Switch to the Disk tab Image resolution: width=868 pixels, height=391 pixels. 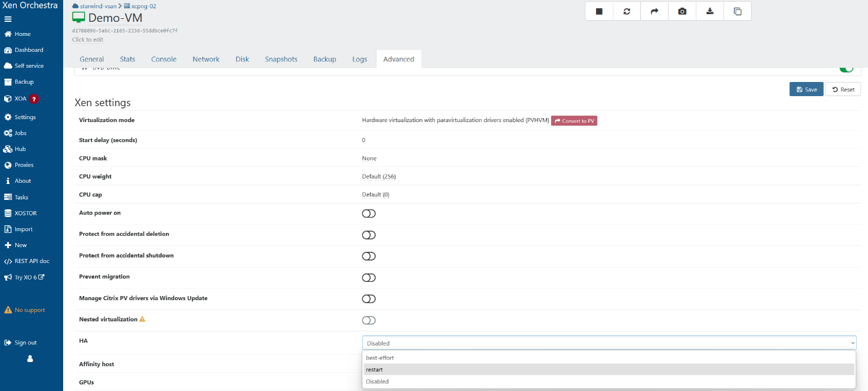pyautogui.click(x=243, y=59)
